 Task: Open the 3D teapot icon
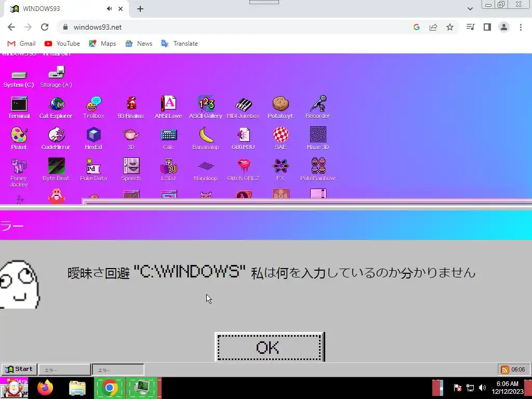(131, 138)
